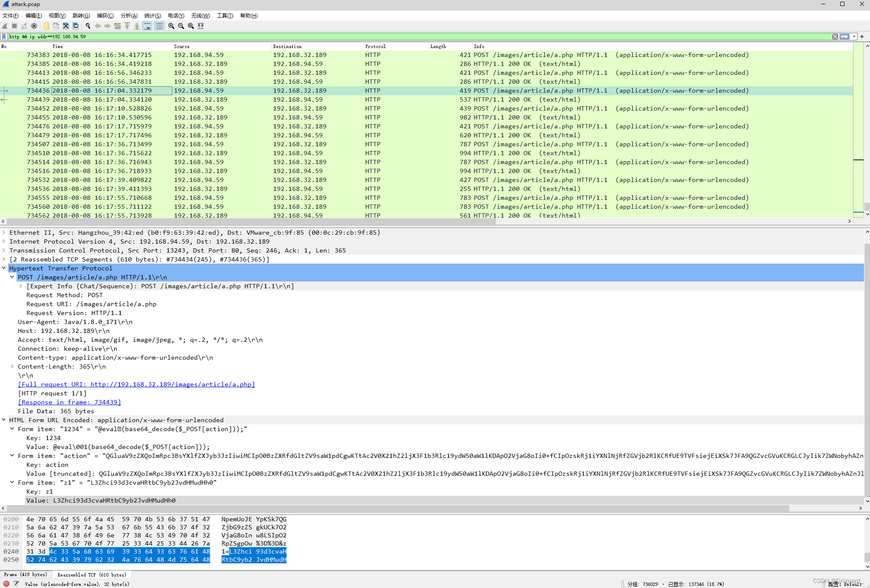Image resolution: width=870 pixels, height=588 pixels.
Task: Collapse Form item "z1" row
Action: click(12, 483)
